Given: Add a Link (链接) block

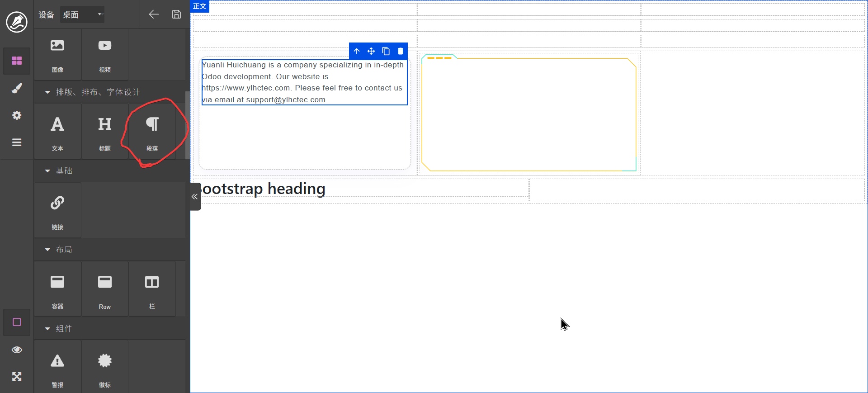Looking at the screenshot, I should click(x=57, y=210).
